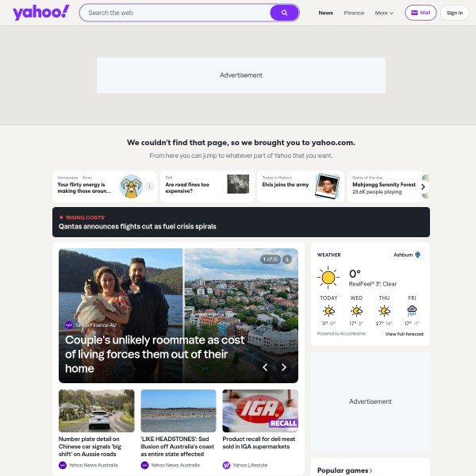Select News in top navigation

[x=326, y=13]
